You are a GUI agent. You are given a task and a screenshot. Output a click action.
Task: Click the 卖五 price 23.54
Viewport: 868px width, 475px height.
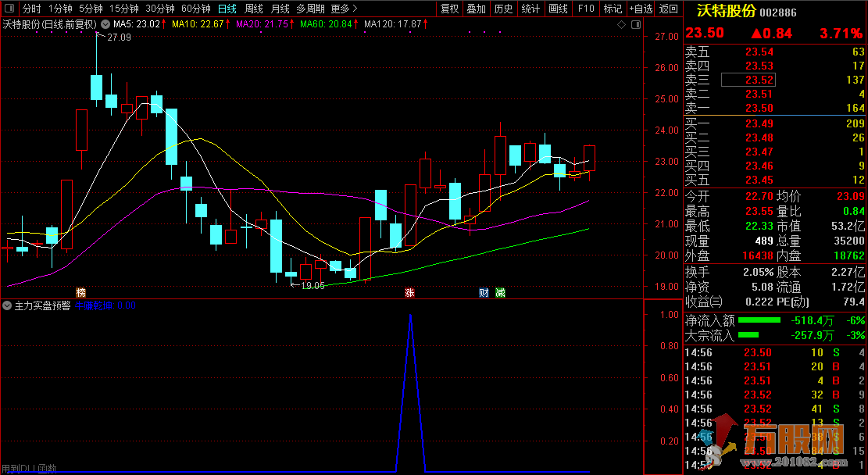[759, 52]
